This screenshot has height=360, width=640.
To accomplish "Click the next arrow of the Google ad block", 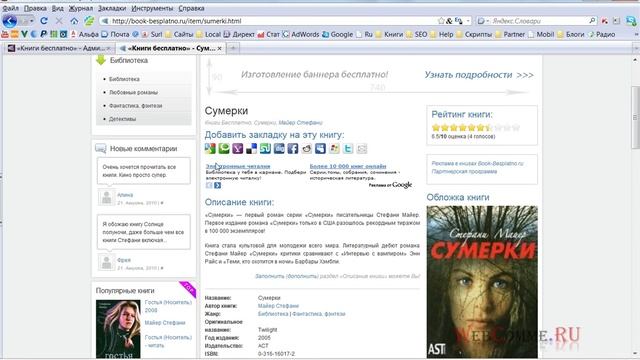I will click(218, 185).
